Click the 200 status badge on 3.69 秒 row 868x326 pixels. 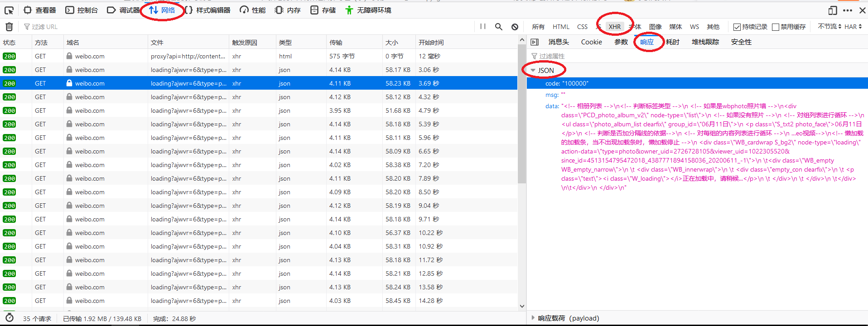[x=10, y=83]
